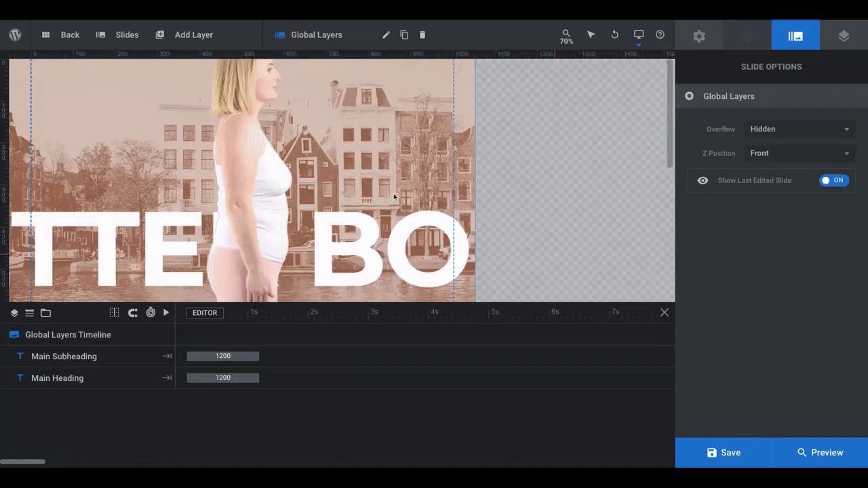Open the Overflow dropdown set to Hidden
Screen dimensions: 868x488
click(x=800, y=129)
